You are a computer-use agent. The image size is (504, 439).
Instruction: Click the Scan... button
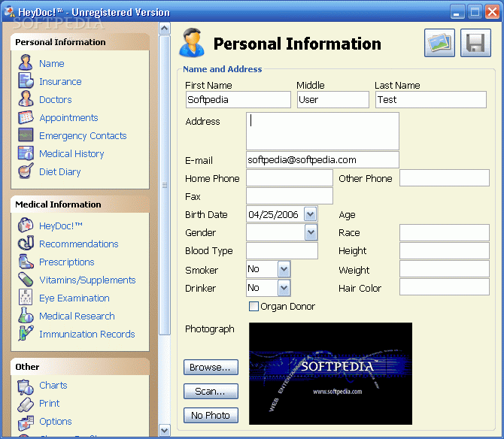(211, 391)
